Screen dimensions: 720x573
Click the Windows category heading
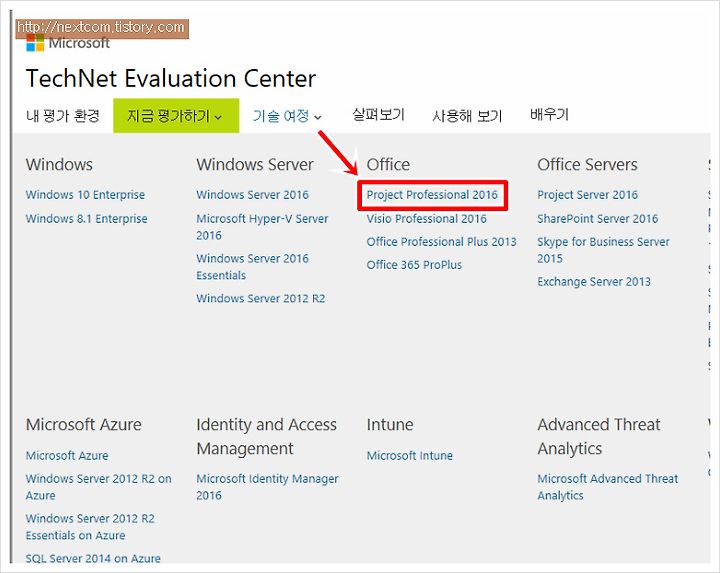tap(59, 164)
